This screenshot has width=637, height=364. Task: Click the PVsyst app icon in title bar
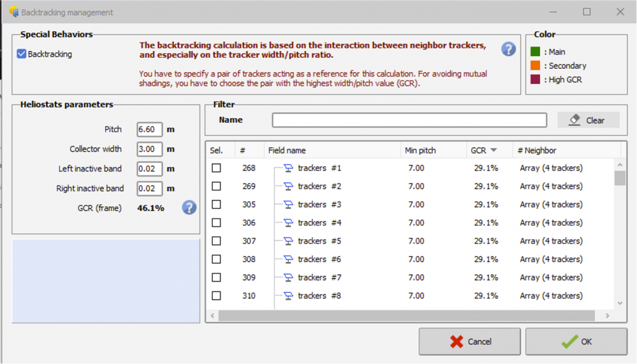(13, 12)
